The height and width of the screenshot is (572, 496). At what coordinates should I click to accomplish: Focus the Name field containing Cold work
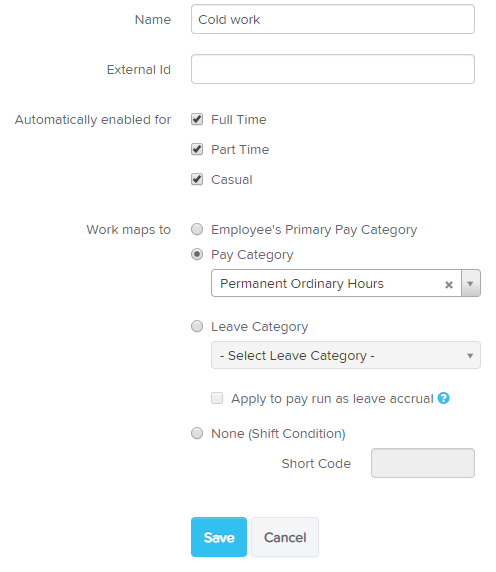[333, 19]
